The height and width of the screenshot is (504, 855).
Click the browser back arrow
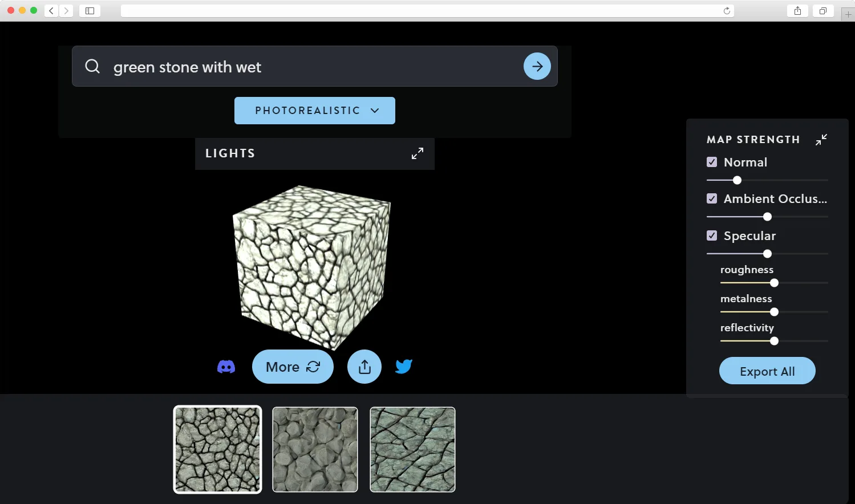(x=51, y=10)
